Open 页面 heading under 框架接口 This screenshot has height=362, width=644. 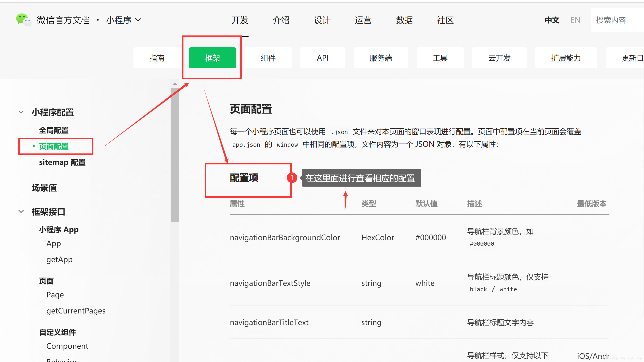[46, 281]
